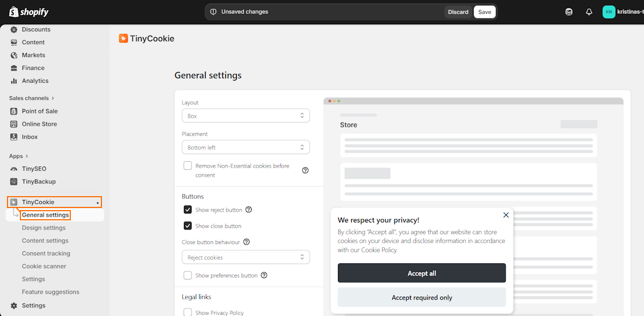Change Placement from Bottom left
This screenshot has height=316, width=644.
(x=245, y=147)
